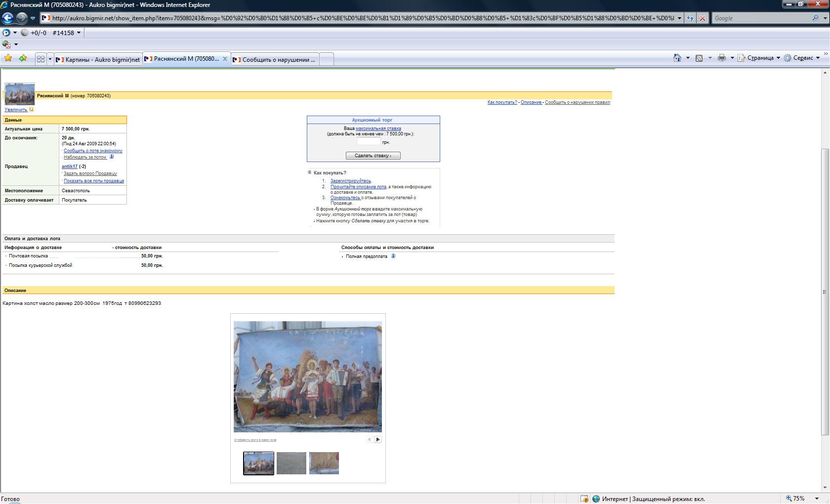
Task: Expand the Страница menu dropdown
Action: (x=778, y=58)
